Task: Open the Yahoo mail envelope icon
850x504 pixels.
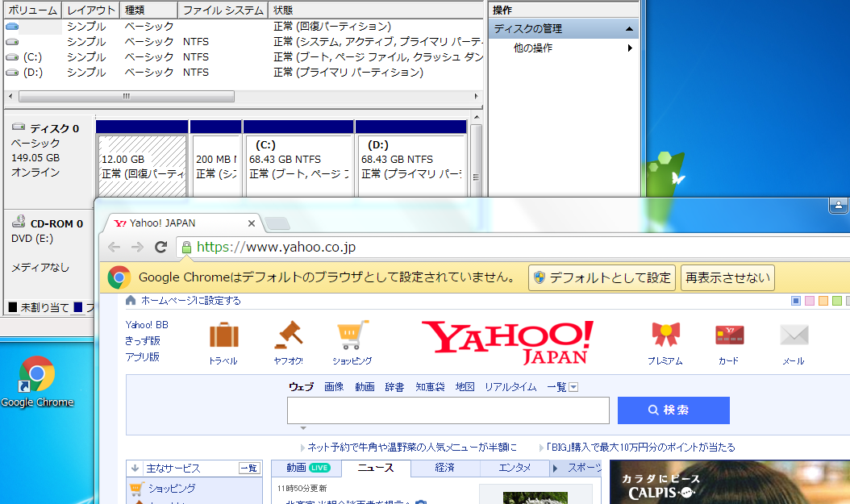Action: pos(794,335)
